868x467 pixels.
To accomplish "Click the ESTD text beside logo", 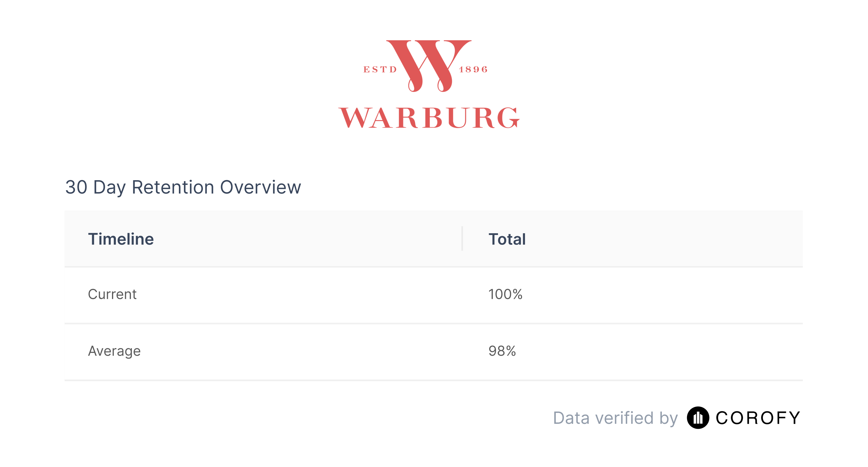I will click(380, 69).
